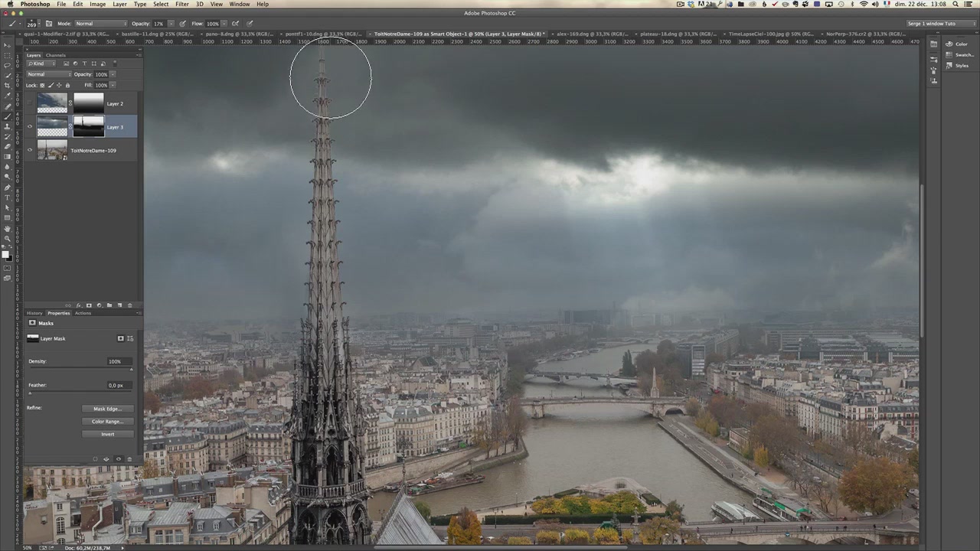Click the Mask Edge... button

107,409
